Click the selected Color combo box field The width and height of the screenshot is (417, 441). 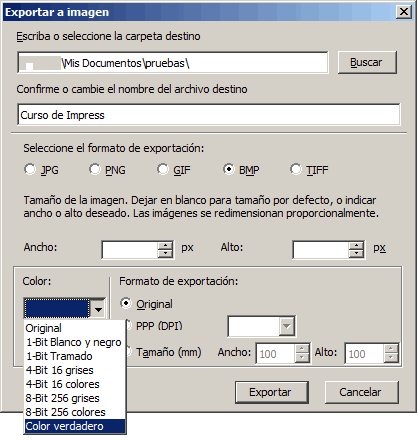pos(57,309)
